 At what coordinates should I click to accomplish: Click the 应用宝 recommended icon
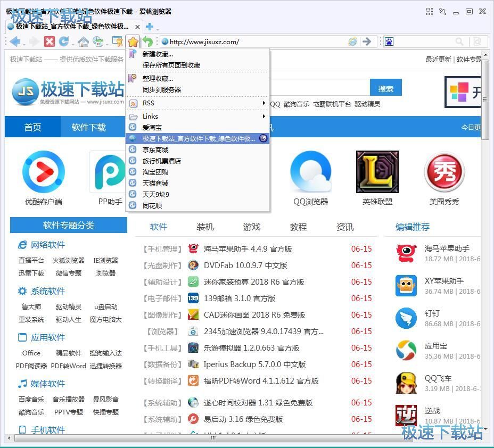[x=406, y=351]
